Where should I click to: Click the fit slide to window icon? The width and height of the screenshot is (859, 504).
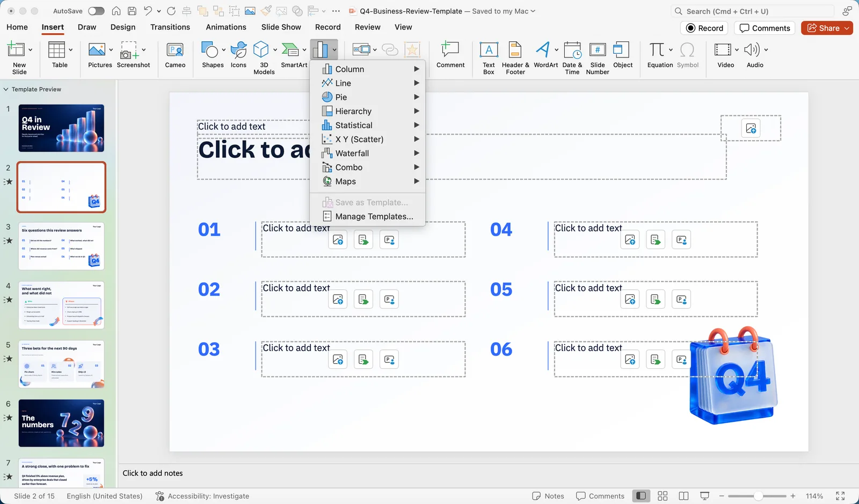coord(840,496)
